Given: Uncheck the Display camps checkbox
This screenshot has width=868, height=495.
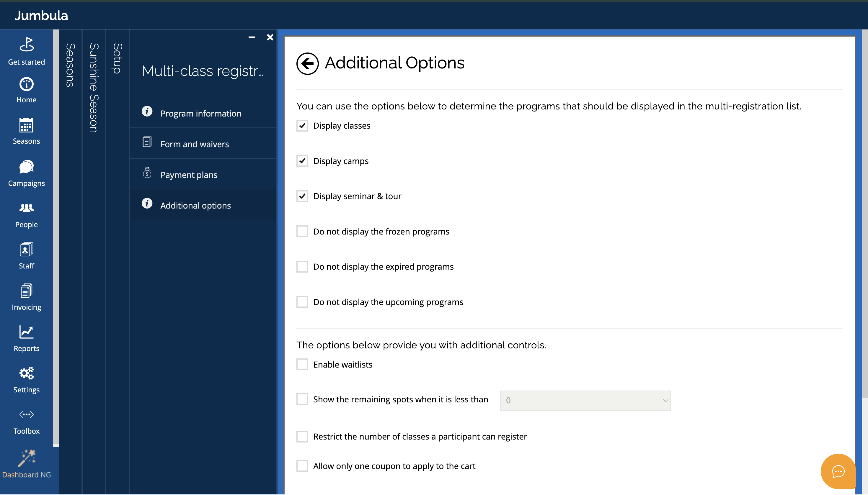Looking at the screenshot, I should pos(302,161).
